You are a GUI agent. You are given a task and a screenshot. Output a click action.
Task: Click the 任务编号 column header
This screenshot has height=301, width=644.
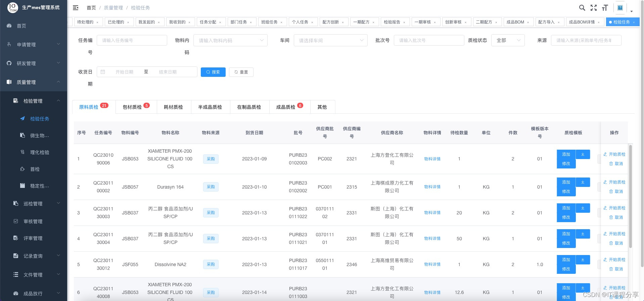click(103, 133)
